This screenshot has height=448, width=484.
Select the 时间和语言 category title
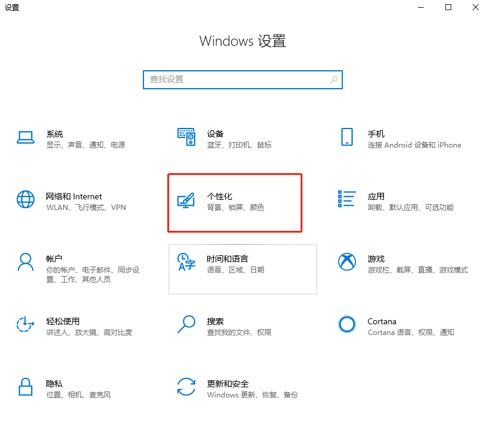click(x=227, y=259)
